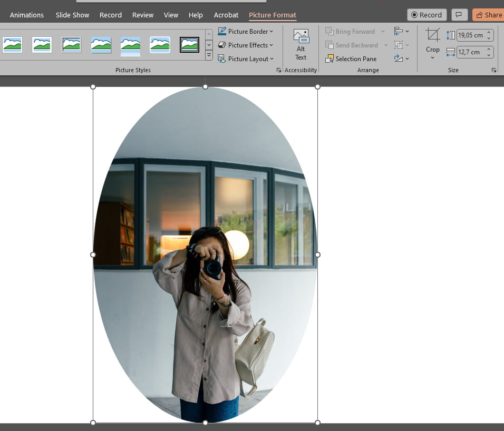Apply the fifth picture style with reflection

(x=130, y=46)
